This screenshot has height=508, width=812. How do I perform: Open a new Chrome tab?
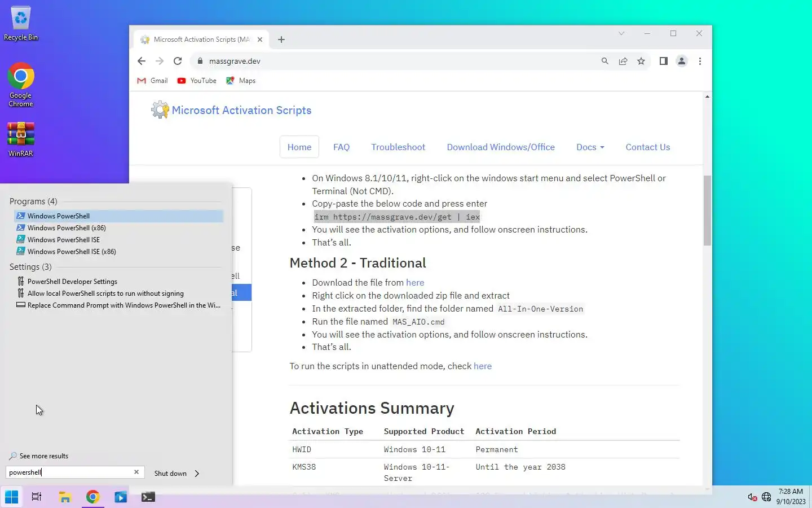click(x=281, y=40)
